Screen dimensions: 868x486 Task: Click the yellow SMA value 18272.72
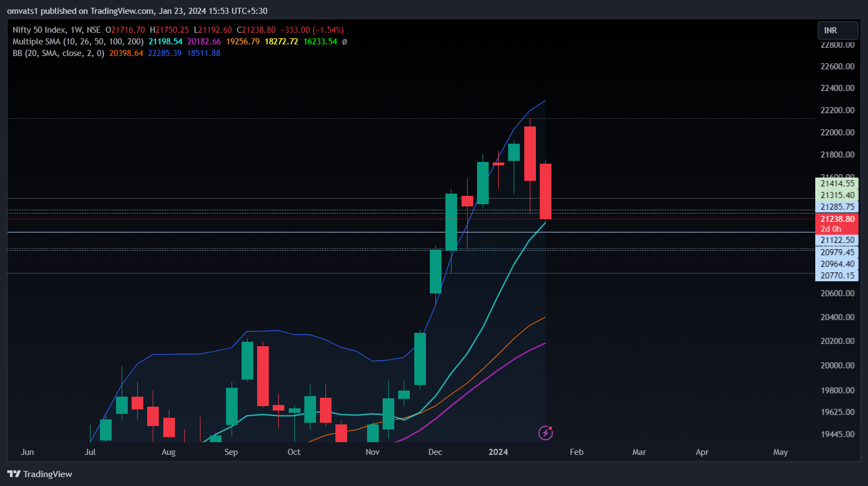tap(282, 42)
